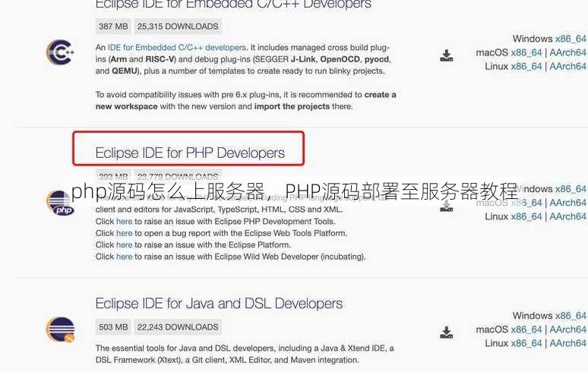
Task: Click 'here' for Eclipse Wild Web Developer issue
Action: coord(124,257)
